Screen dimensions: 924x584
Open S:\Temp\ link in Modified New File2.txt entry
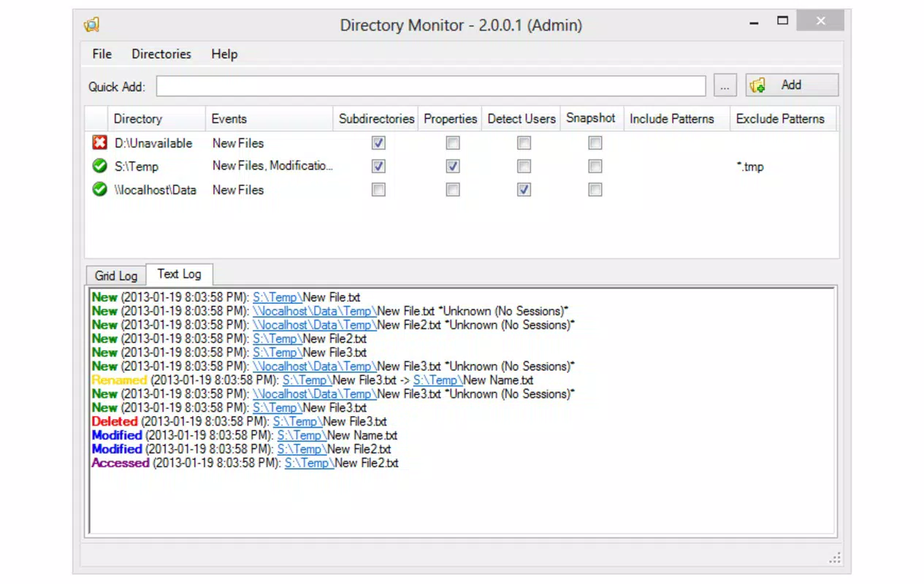pos(302,450)
